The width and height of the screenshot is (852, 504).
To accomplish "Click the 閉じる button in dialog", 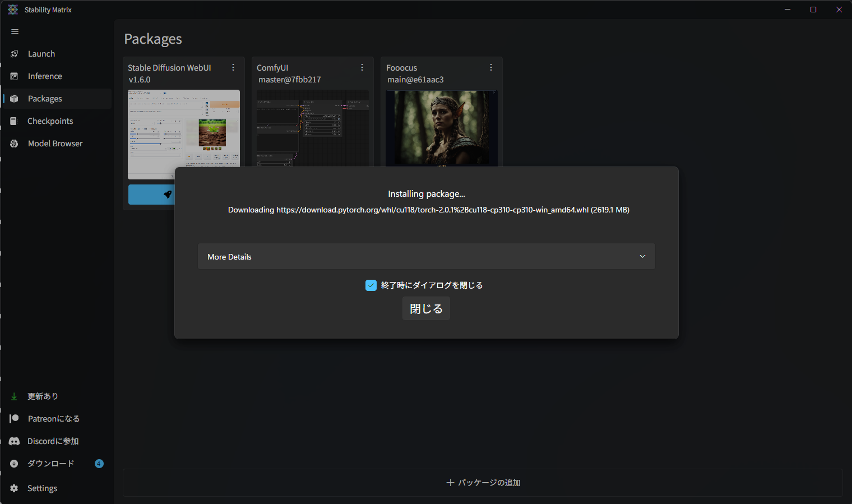I will [426, 308].
